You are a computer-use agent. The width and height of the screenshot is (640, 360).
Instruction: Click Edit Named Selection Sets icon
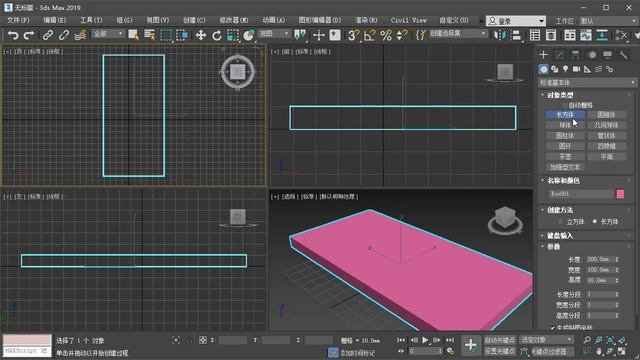tap(420, 35)
